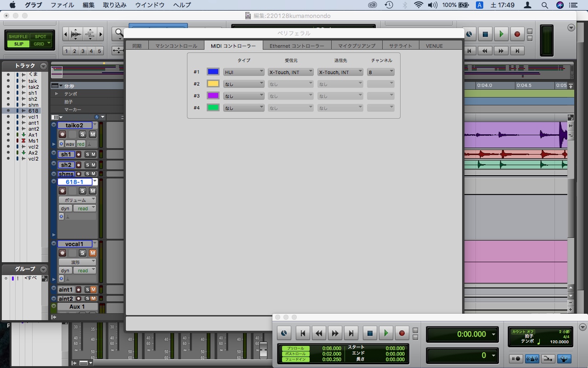Solo the taiko2 track
The width and height of the screenshot is (588, 368).
click(x=82, y=134)
